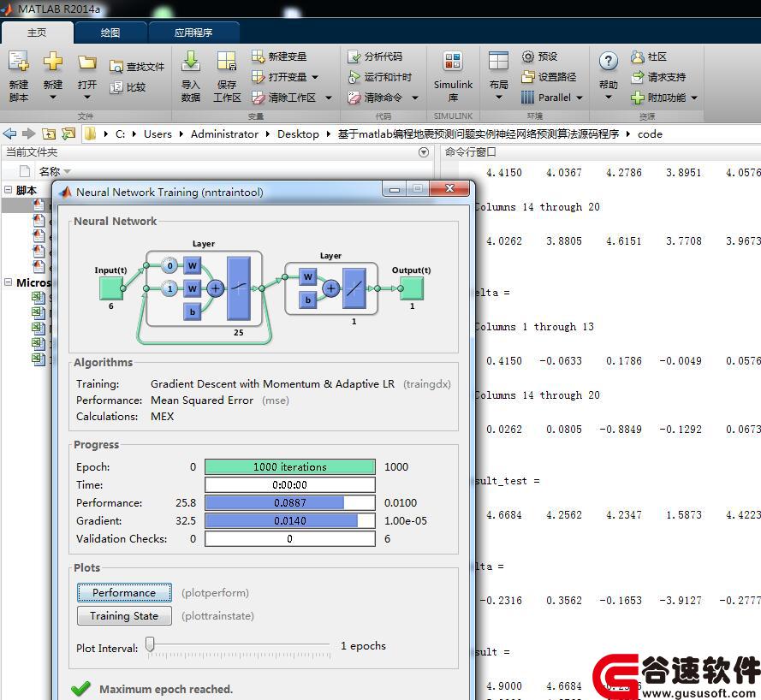Open 打开变量 dropdown arrow
The height and width of the screenshot is (700, 761).
[315, 77]
